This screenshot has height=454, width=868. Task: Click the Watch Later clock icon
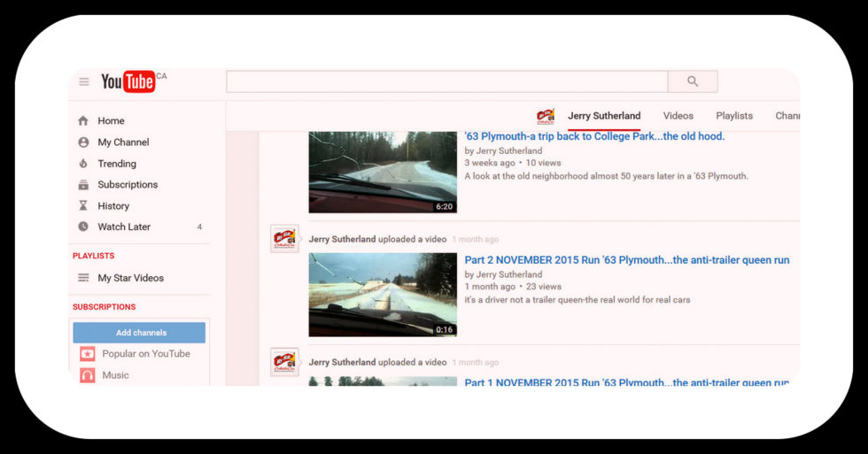tap(83, 227)
